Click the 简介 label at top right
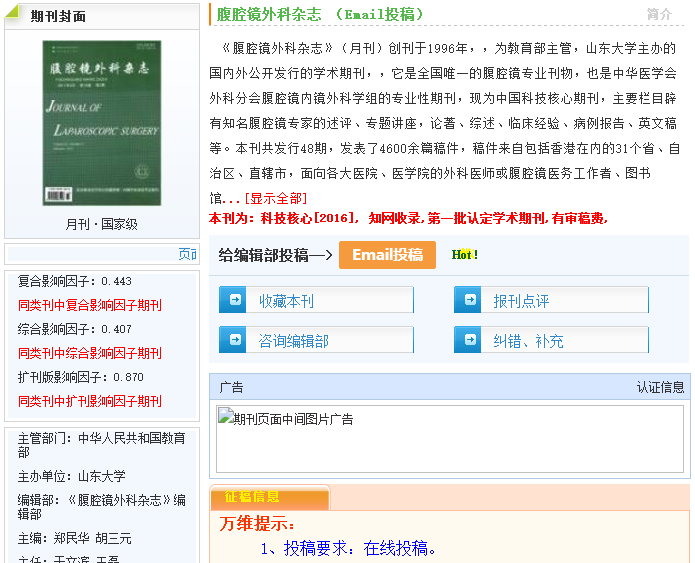695x563 pixels. 659,14
